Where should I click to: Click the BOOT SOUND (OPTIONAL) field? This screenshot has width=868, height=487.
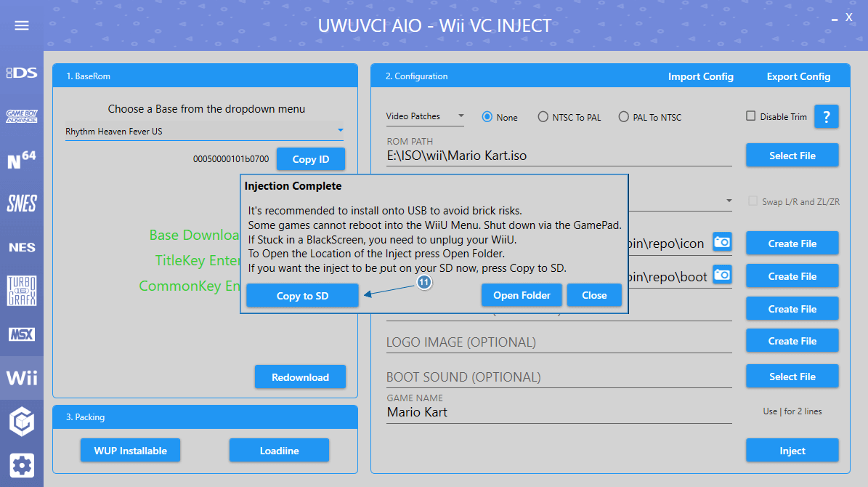[x=559, y=377]
